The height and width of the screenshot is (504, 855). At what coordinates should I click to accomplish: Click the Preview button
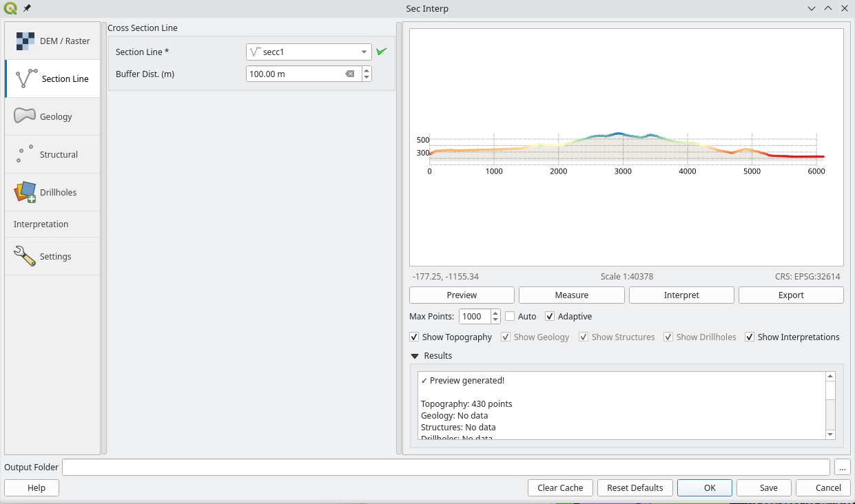[x=462, y=295]
